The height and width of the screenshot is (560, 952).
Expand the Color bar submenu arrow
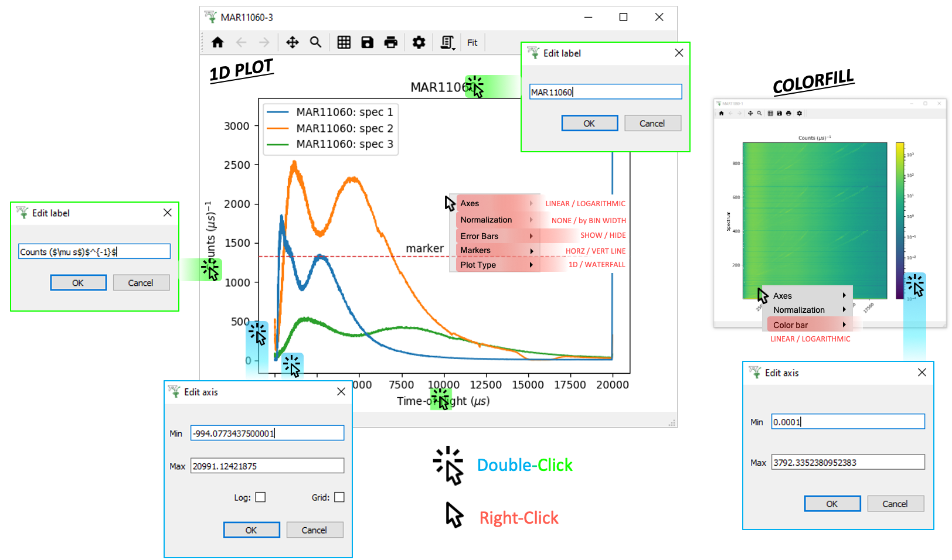(844, 325)
